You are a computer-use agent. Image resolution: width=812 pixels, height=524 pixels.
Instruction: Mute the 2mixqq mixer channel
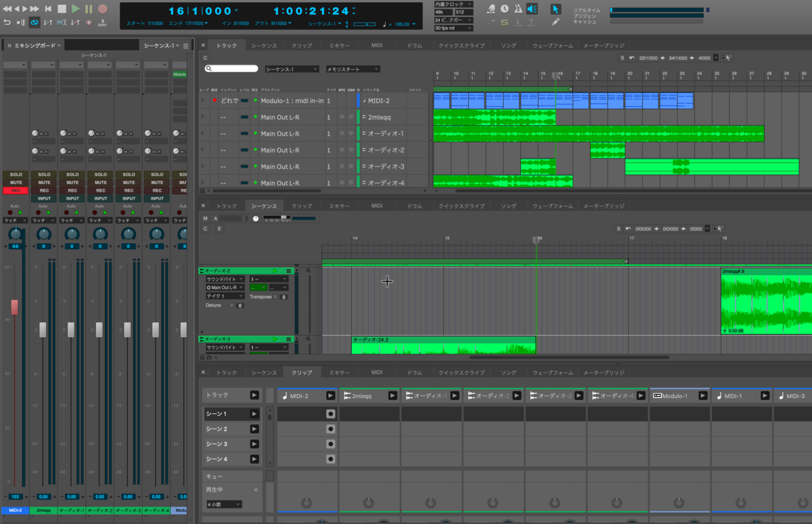[x=44, y=183]
